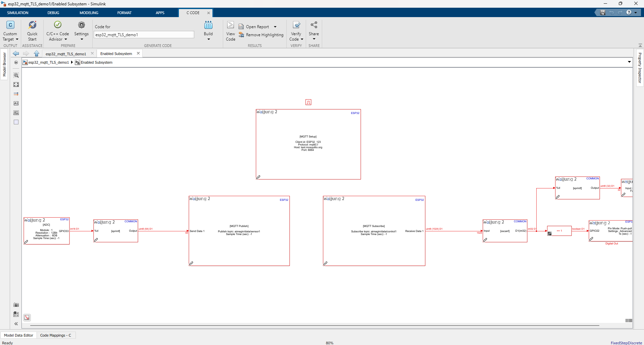Open the Model Data Editor tab
Viewport: 644px width, 345px height.
18,335
